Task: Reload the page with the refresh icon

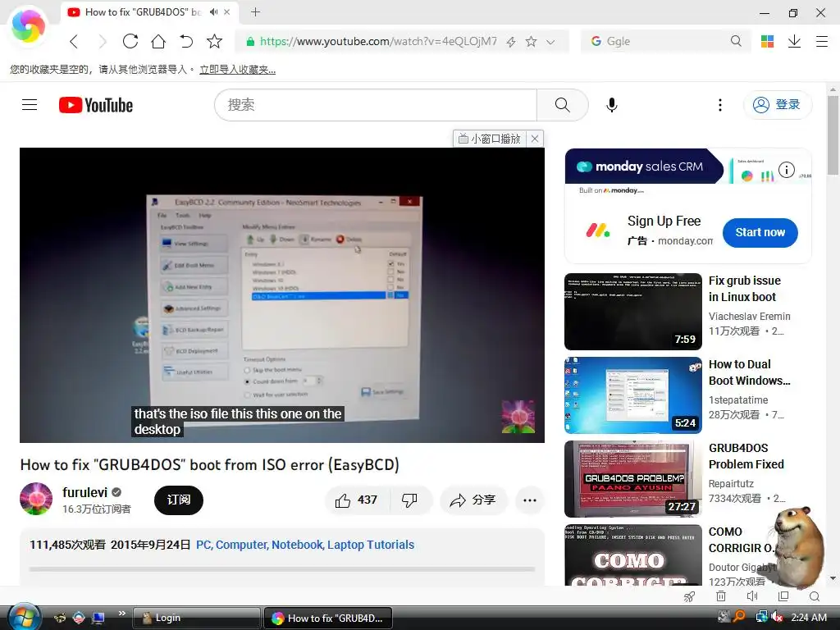Action: (130, 41)
